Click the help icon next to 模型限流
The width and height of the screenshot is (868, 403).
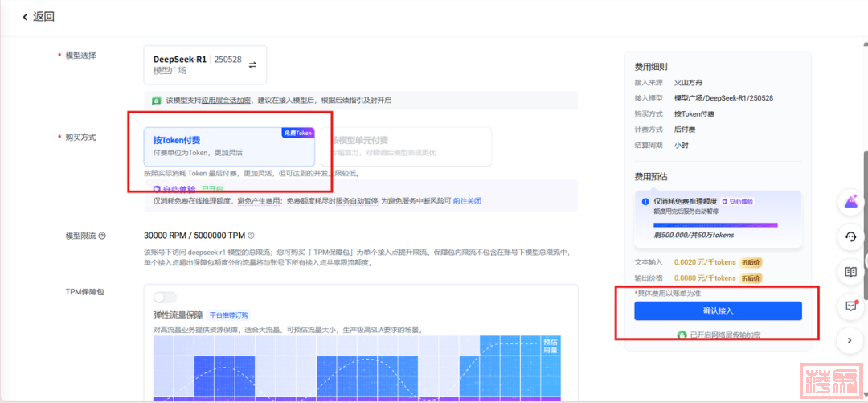click(102, 236)
